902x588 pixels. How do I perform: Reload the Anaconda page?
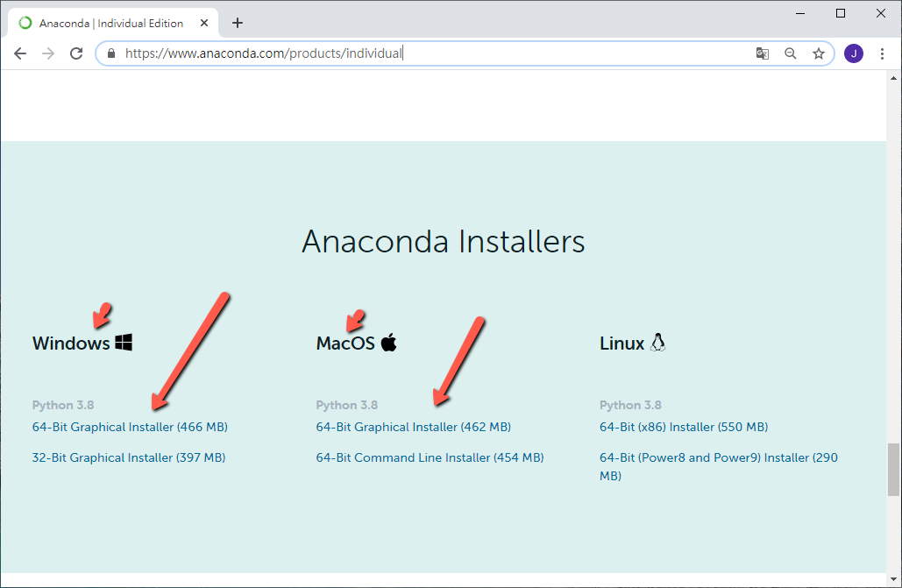tap(76, 53)
